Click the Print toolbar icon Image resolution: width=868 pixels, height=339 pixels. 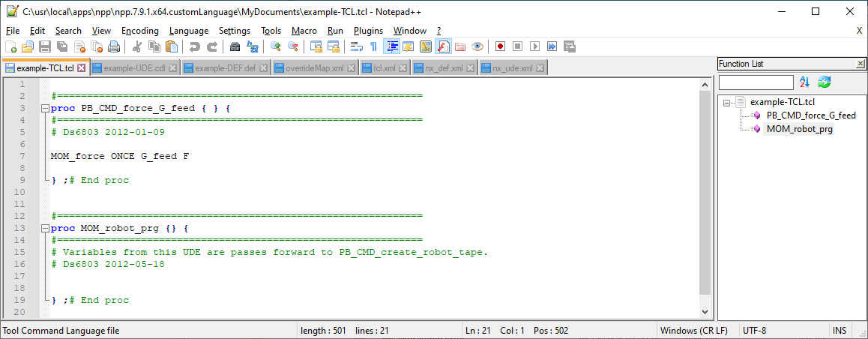(114, 46)
